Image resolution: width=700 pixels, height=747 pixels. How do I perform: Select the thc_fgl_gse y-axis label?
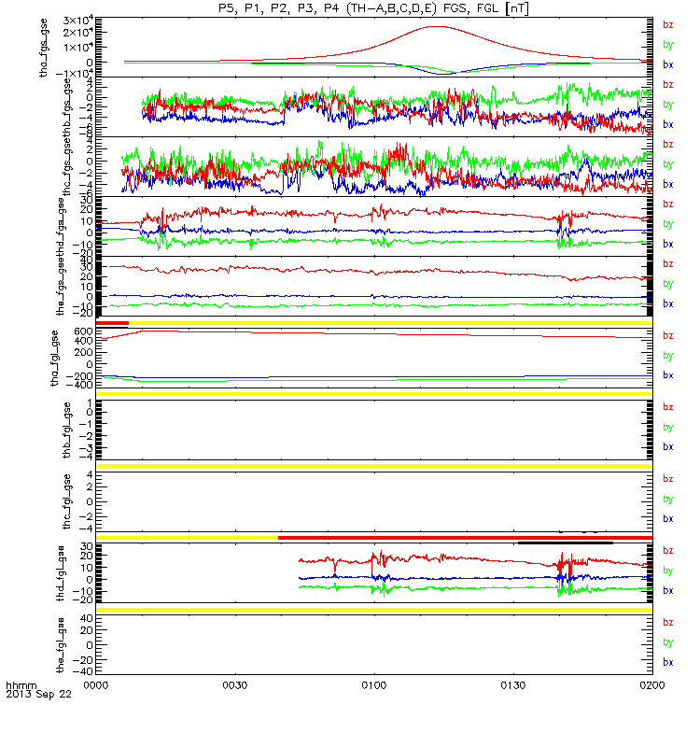[x=66, y=501]
